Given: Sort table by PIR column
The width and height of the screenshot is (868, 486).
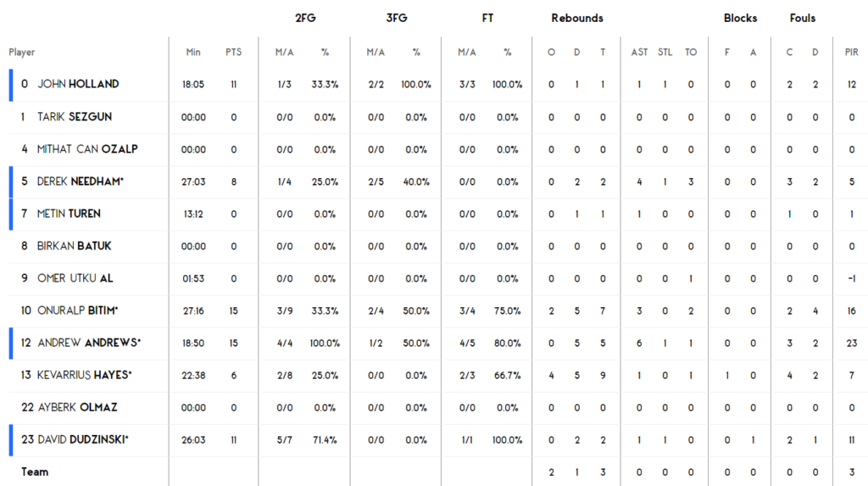Looking at the screenshot, I should tap(852, 52).
